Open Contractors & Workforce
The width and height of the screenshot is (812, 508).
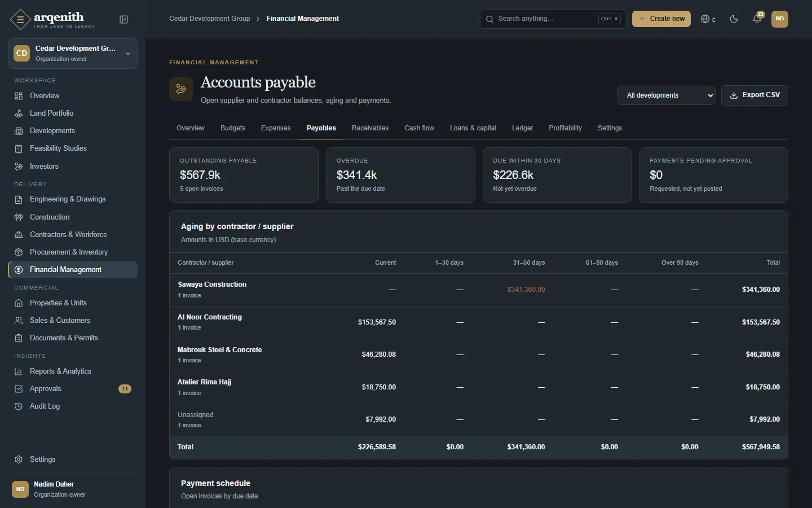point(73,235)
